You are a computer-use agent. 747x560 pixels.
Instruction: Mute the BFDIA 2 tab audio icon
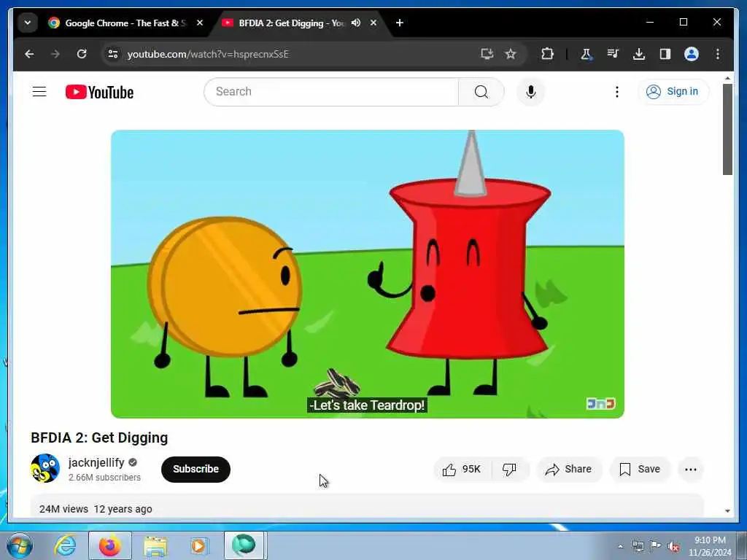(356, 23)
